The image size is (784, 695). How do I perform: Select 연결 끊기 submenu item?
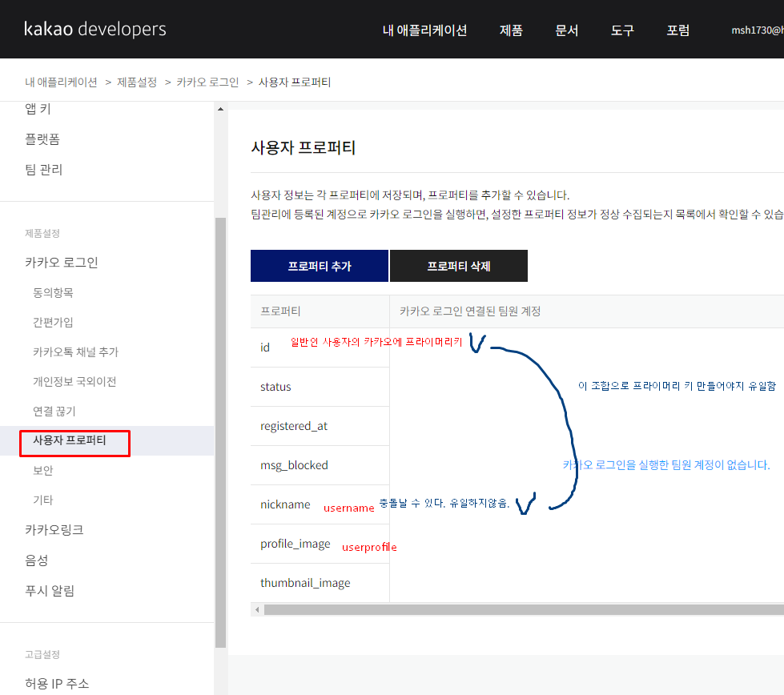[54, 411]
